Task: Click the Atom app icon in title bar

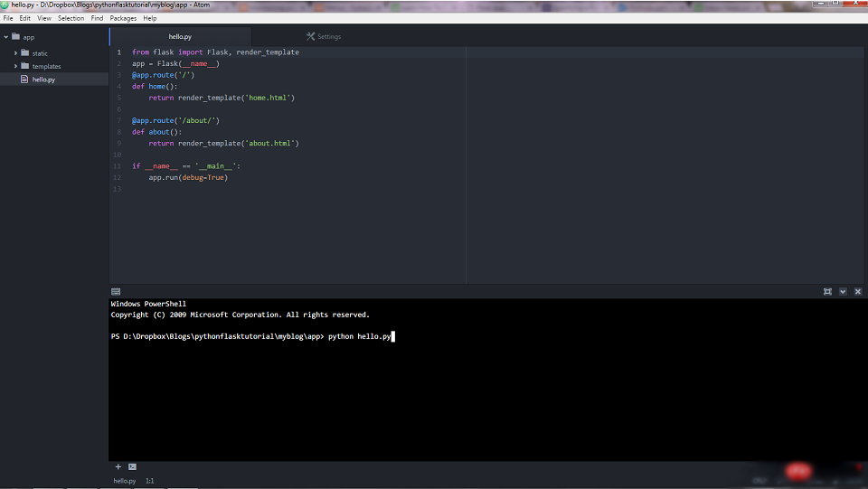Action: [4, 5]
